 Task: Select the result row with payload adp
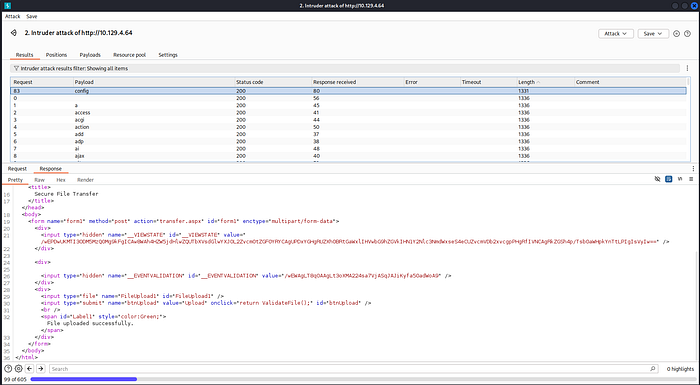(x=348, y=141)
